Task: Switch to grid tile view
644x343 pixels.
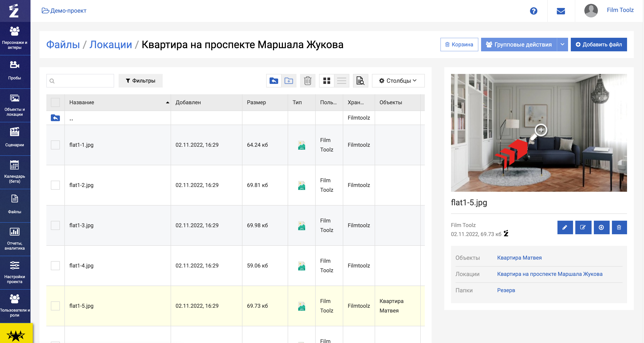Action: tap(327, 81)
